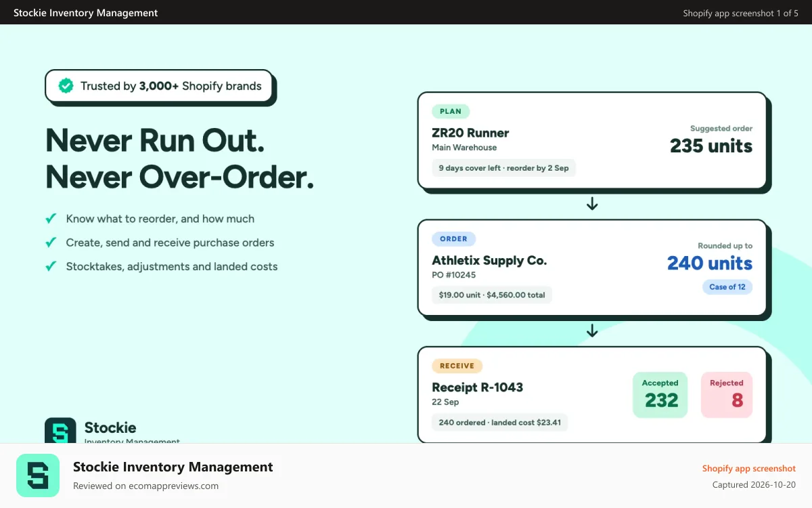Click the checkmark beside 'Create, send and receive'
This screenshot has width=812, height=508.
tap(51, 242)
